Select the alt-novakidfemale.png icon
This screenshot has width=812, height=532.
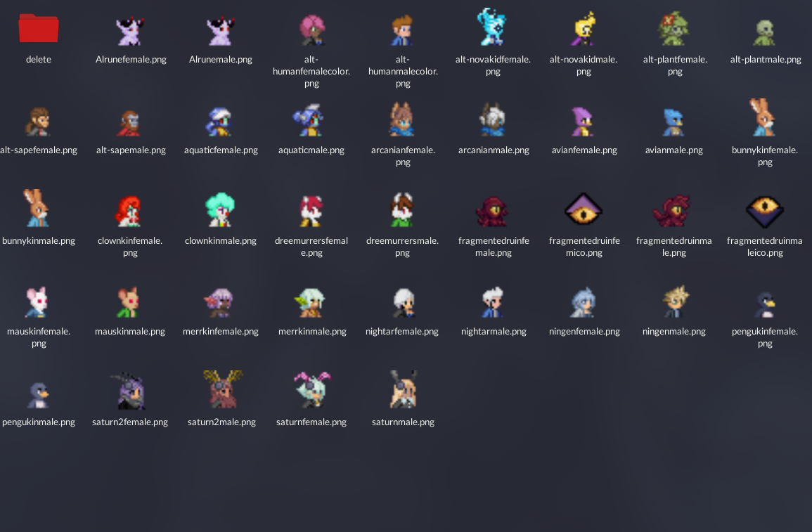[x=492, y=27]
